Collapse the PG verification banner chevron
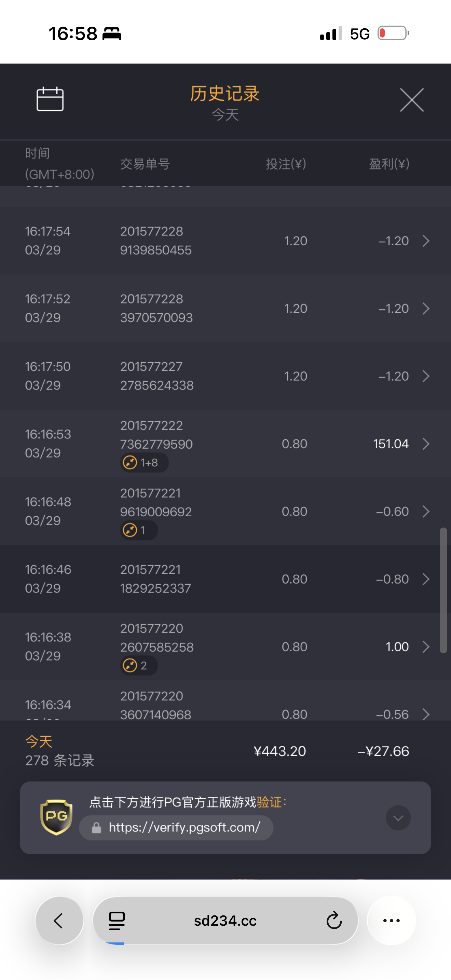This screenshot has height=980, width=451. (x=398, y=818)
